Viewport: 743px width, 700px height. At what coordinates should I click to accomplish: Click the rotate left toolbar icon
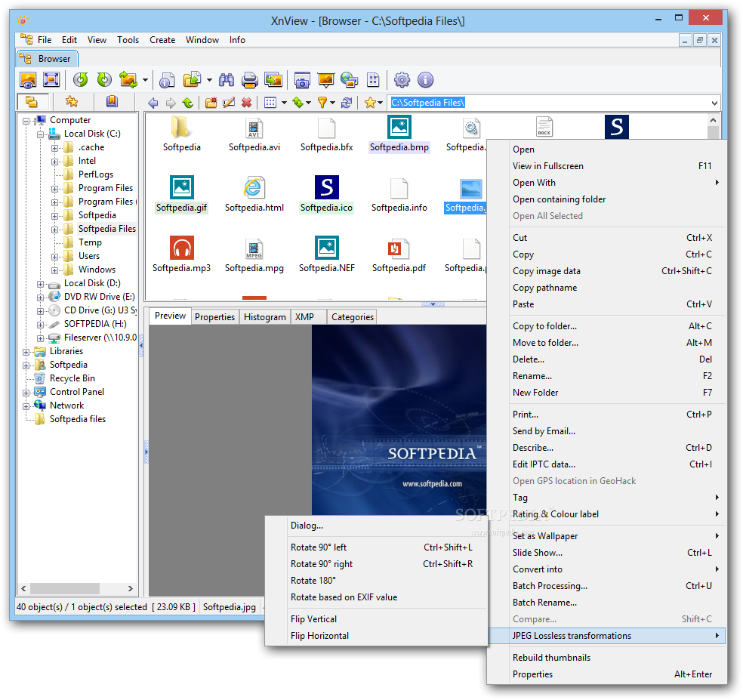point(81,79)
